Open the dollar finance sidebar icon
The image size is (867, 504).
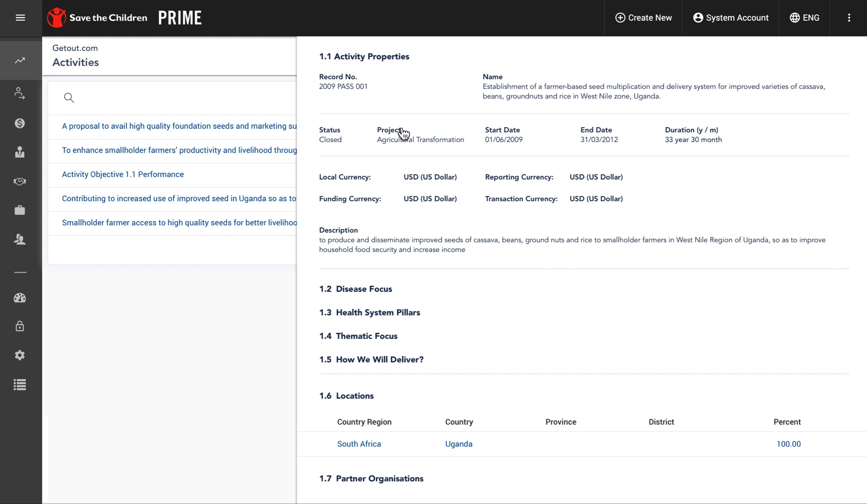pos(20,123)
